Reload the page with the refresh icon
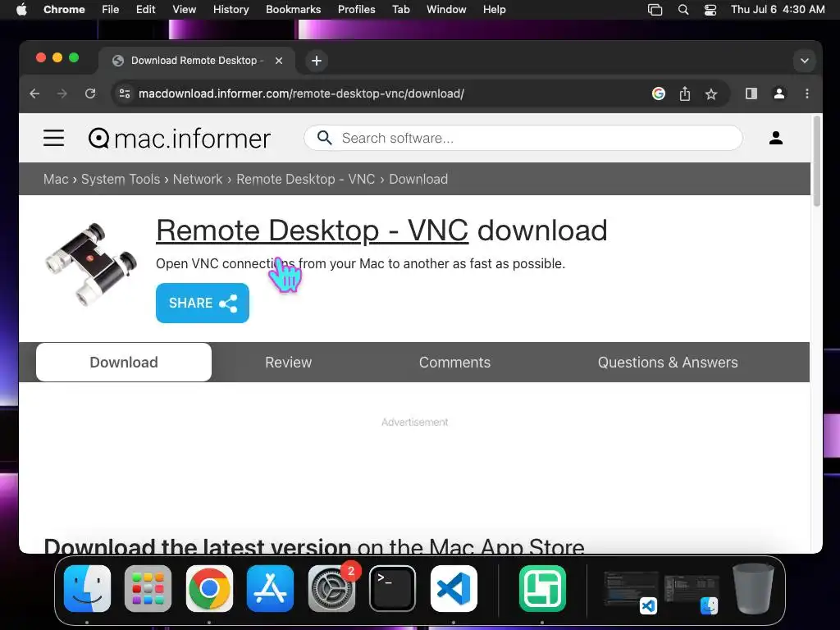The image size is (840, 630). pos(90,94)
